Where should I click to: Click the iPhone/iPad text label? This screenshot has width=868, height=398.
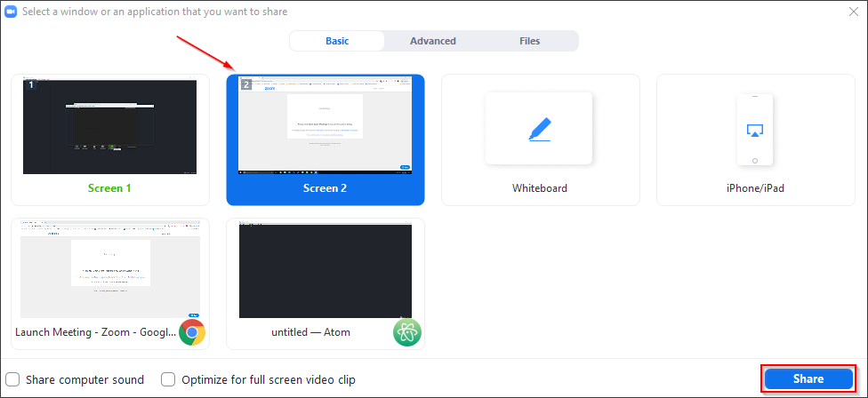[x=754, y=188]
